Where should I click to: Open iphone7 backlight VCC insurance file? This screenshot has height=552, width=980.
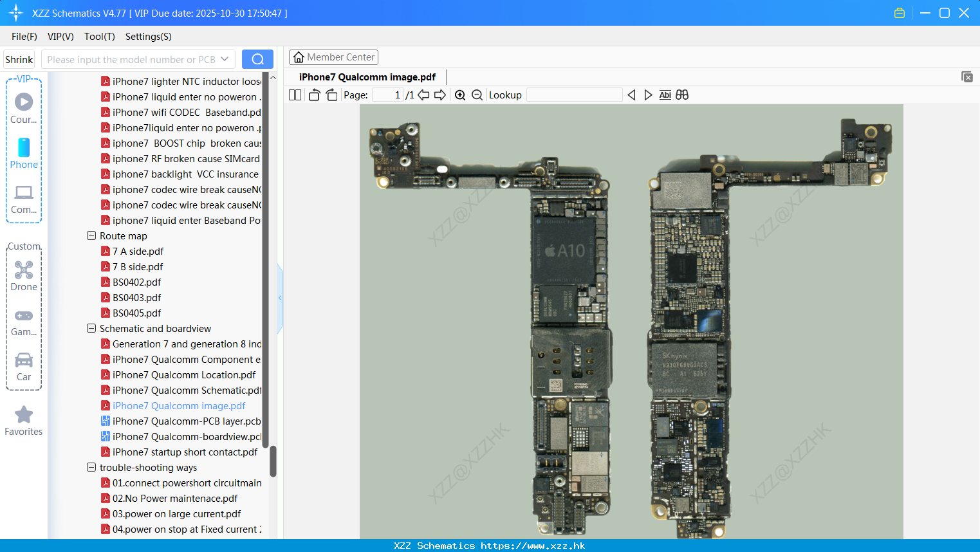point(185,174)
